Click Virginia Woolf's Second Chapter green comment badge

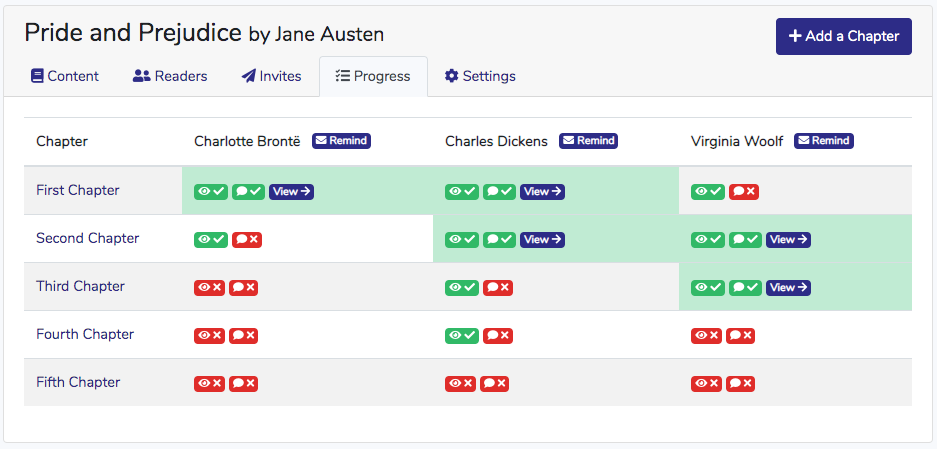746,239
